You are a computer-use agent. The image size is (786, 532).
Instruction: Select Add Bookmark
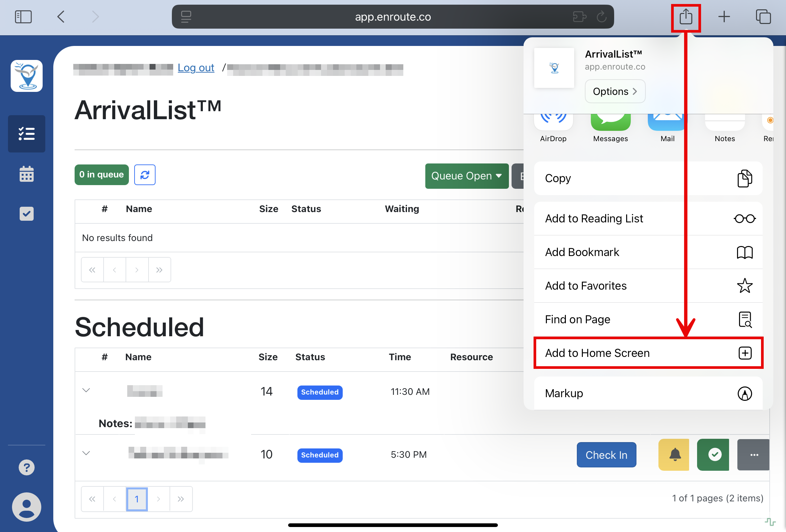coord(648,252)
